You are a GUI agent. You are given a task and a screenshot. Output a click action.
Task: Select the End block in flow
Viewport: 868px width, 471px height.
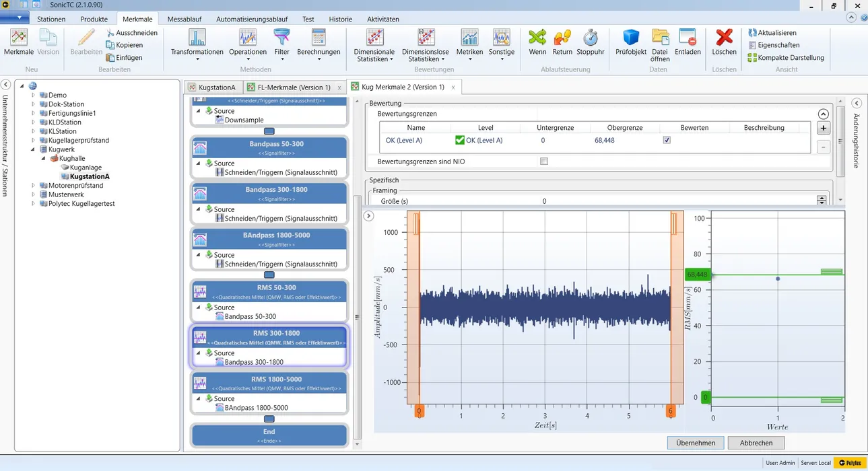269,435
